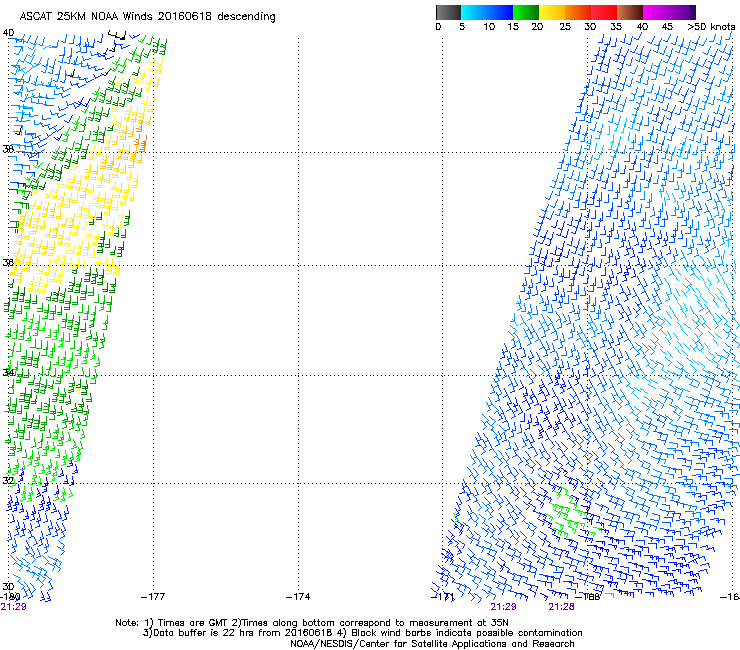This screenshot has height=650, width=740.
Task: Click the '5' legend scale label
Action: point(462,27)
